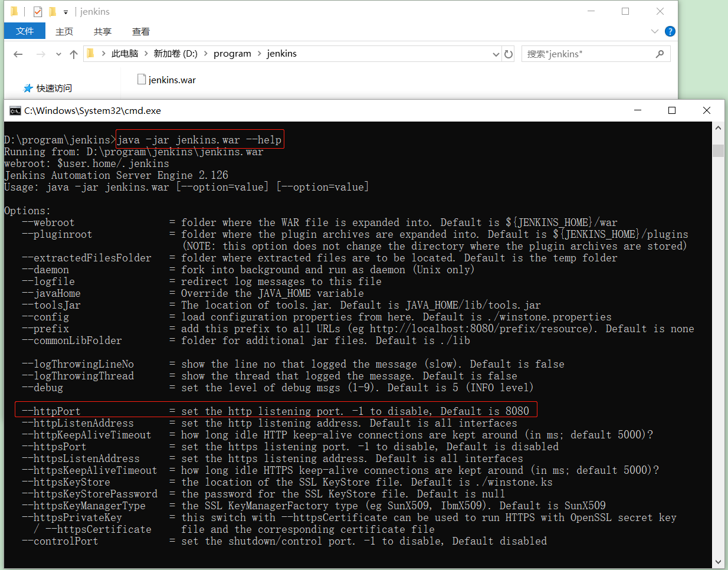Refresh the jenkins folder view
This screenshot has width=728, height=570.
point(509,54)
